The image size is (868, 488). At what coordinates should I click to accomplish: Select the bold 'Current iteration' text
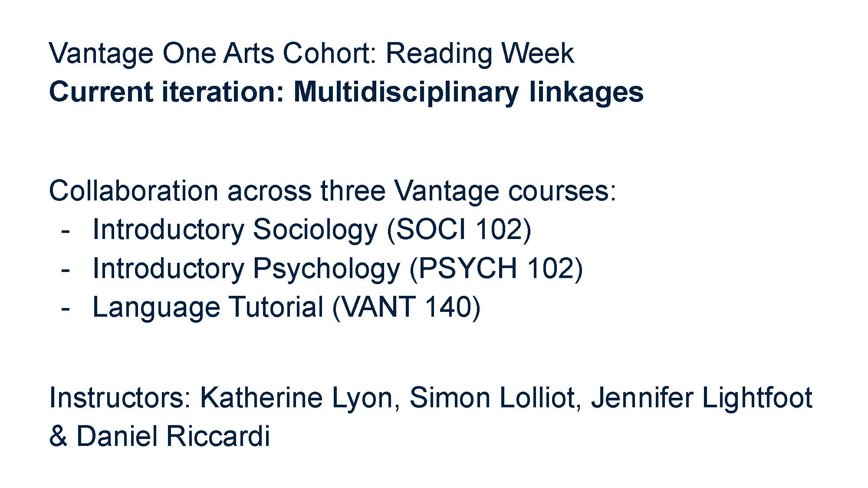pos(166,92)
